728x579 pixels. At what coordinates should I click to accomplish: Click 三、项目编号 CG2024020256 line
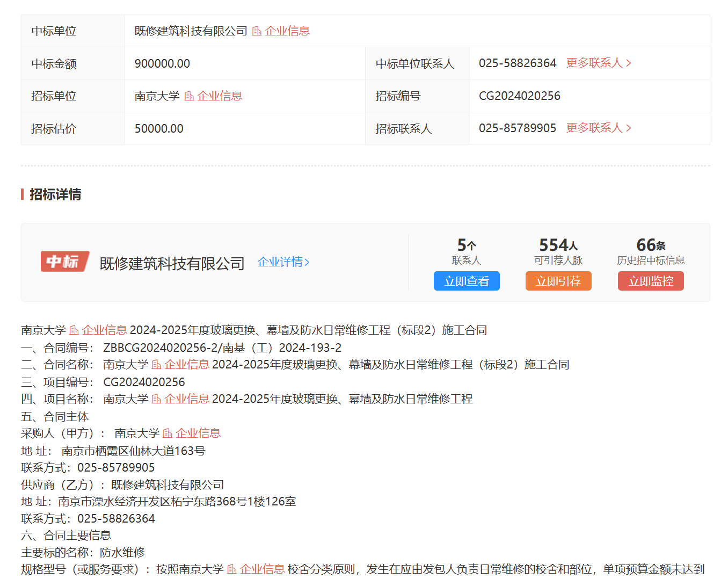coord(103,382)
